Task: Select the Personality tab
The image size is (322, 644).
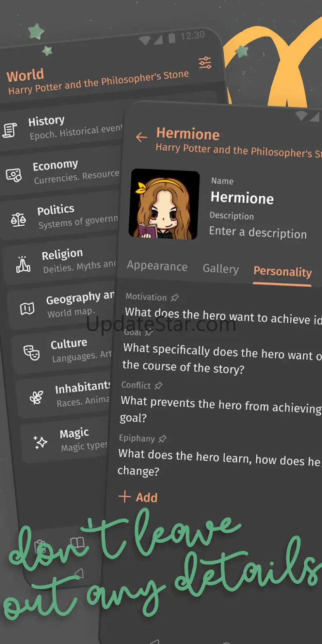Action: pyautogui.click(x=283, y=272)
